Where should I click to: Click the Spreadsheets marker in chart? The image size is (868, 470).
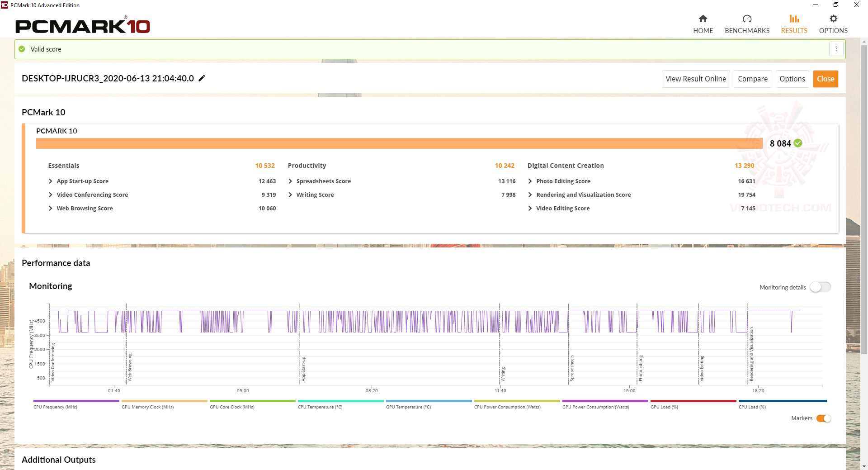[572, 368]
